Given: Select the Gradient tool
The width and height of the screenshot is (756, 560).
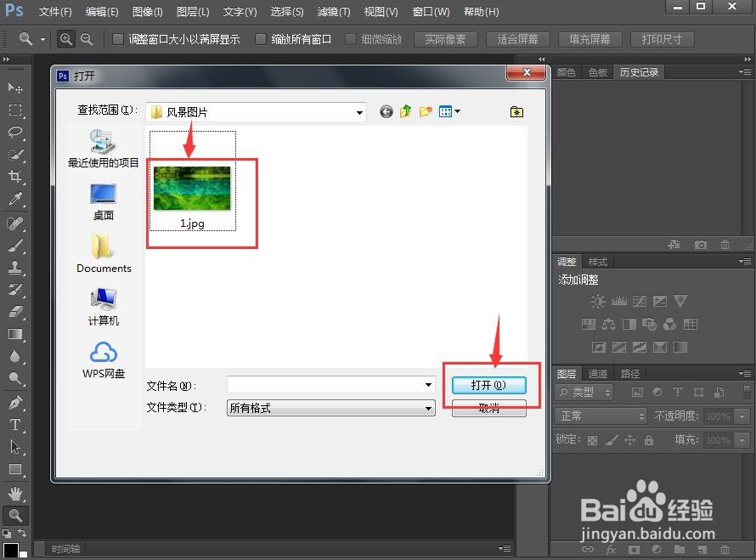Looking at the screenshot, I should point(15,334).
